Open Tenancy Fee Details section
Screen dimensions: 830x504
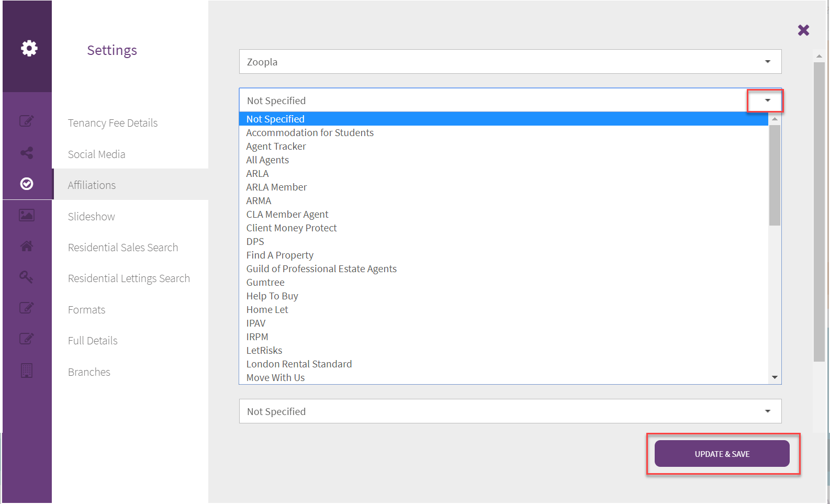[x=113, y=123]
